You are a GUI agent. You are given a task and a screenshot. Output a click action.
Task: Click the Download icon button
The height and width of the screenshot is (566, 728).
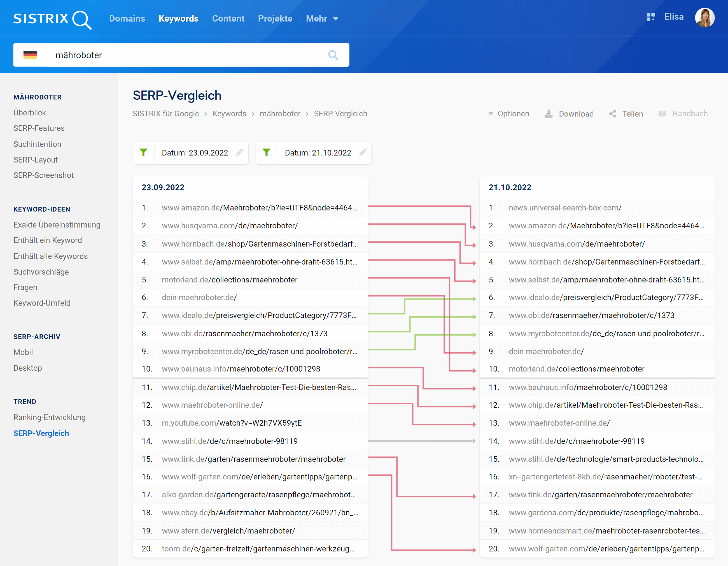pyautogui.click(x=548, y=114)
